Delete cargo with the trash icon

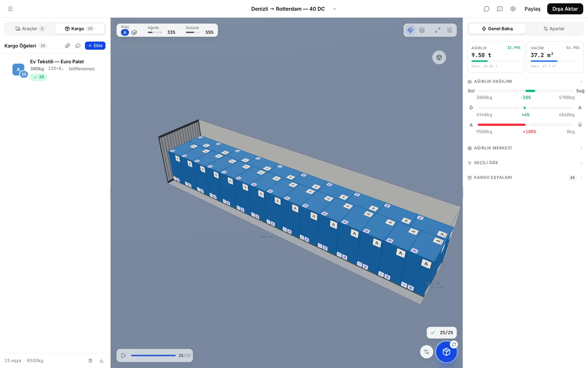[90, 361]
